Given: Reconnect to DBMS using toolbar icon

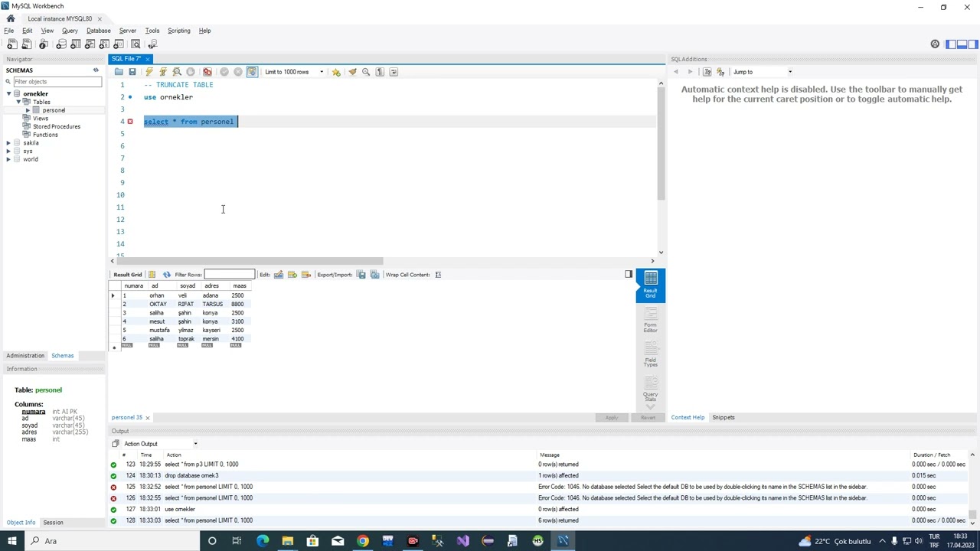Looking at the screenshot, I should (152, 44).
